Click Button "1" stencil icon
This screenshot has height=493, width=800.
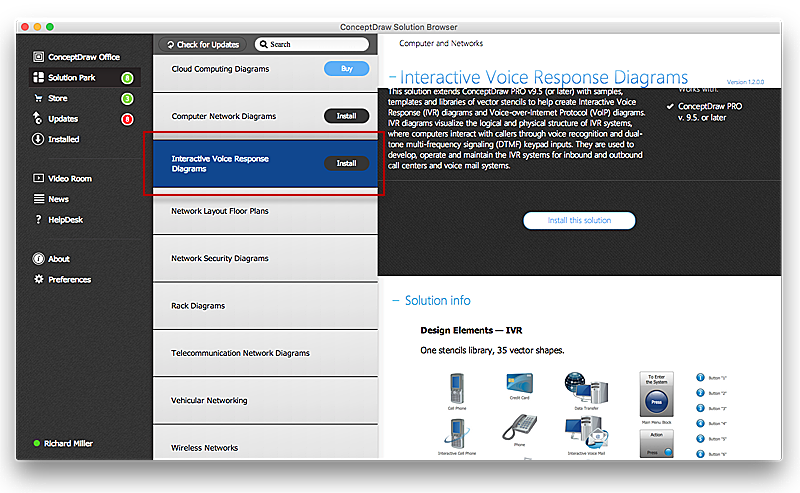point(701,377)
